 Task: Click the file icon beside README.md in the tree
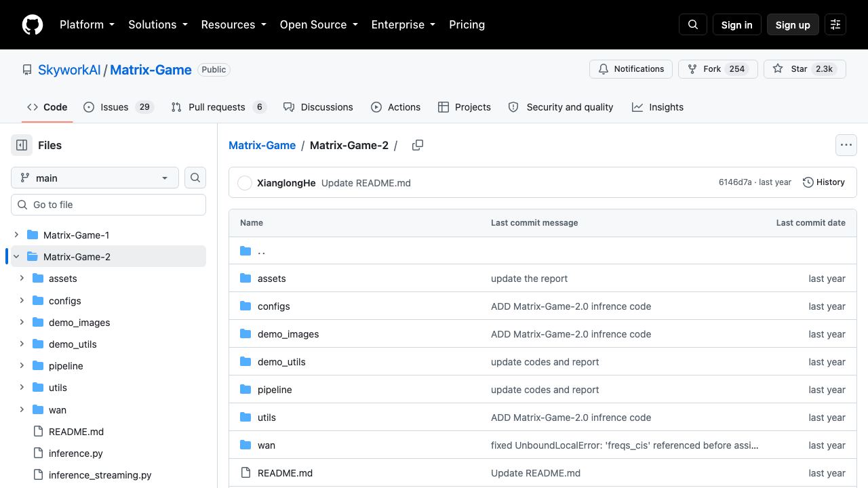(x=38, y=432)
